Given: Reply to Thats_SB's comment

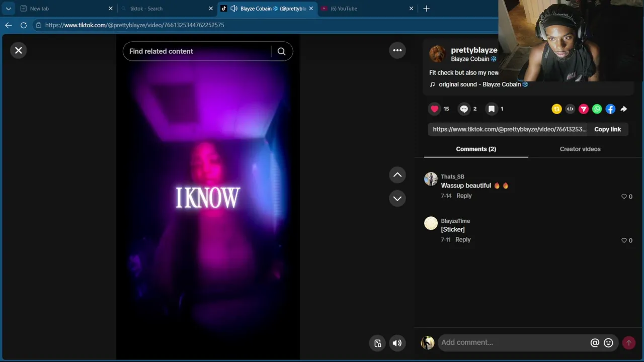Looking at the screenshot, I should (x=464, y=196).
